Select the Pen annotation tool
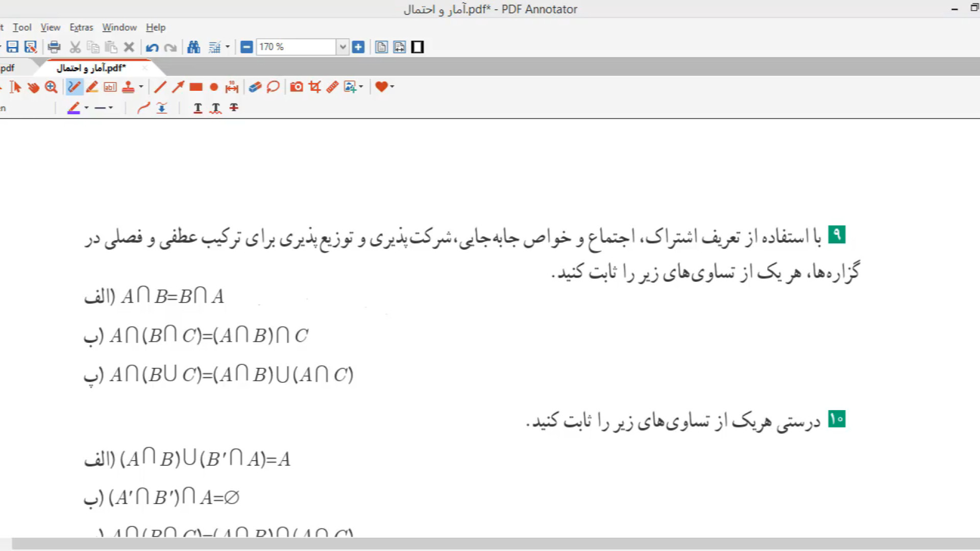Image resolution: width=980 pixels, height=551 pixels. [x=74, y=87]
